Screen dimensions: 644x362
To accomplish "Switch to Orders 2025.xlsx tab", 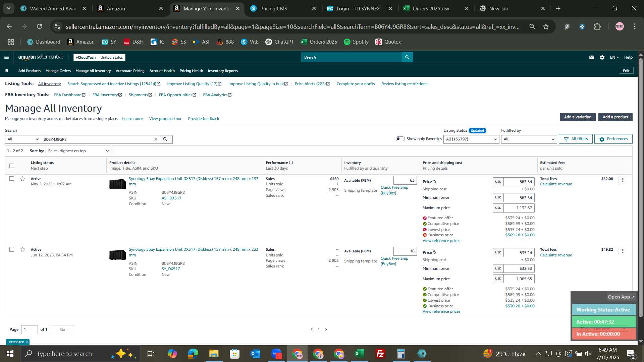I will click(435, 8).
